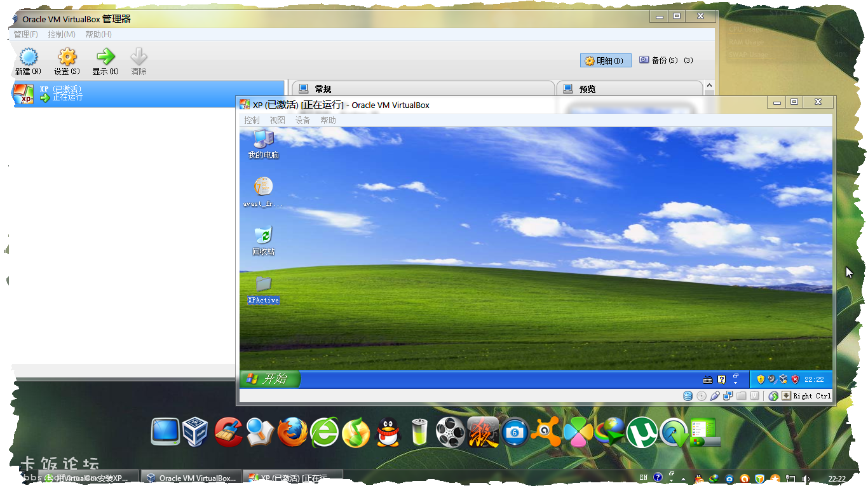Open 帮助(H) menu in VirtualBox Manager
The image size is (868, 488).
98,34
